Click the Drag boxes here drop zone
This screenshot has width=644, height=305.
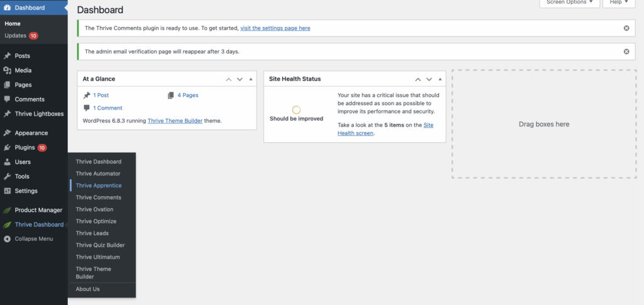tap(543, 124)
